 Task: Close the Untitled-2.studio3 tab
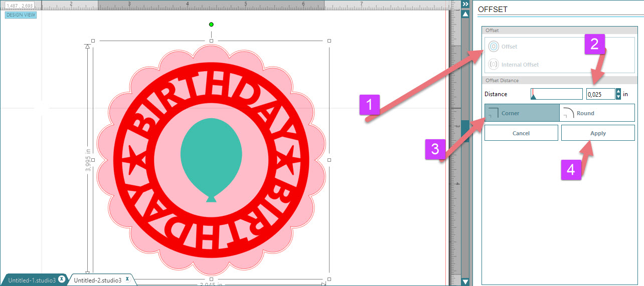pos(127,279)
